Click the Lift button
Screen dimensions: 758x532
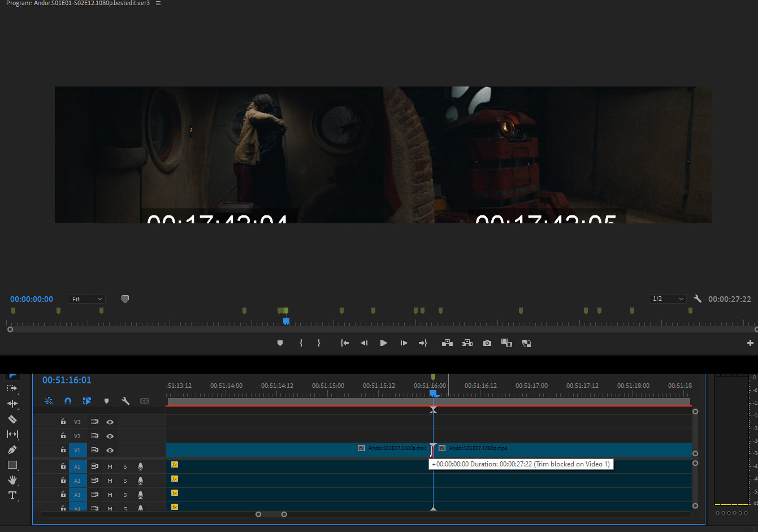pyautogui.click(x=447, y=343)
